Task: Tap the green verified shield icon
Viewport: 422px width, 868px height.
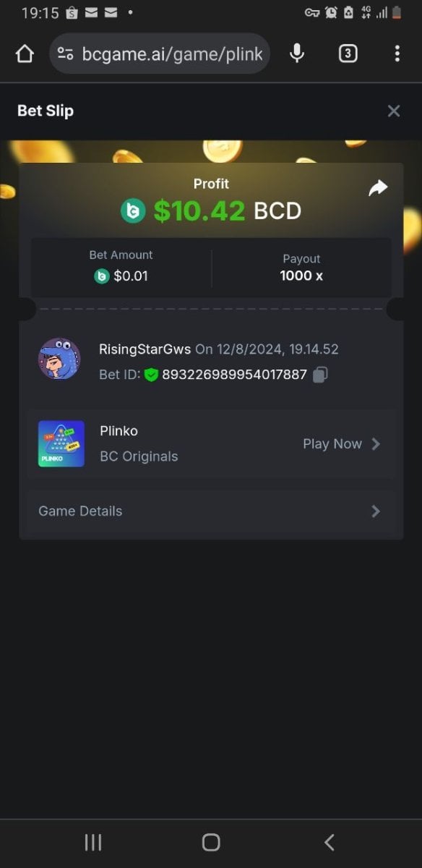Action: [x=151, y=375]
